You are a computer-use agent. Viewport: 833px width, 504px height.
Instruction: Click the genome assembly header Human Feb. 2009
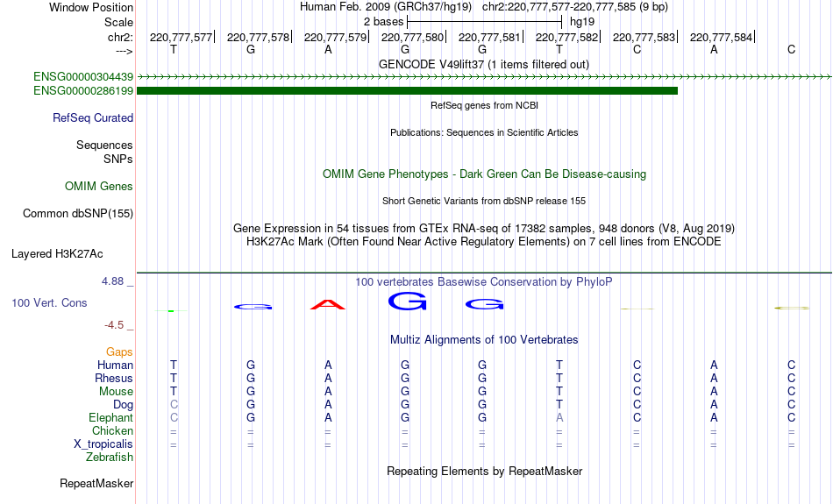pyautogui.click(x=386, y=7)
